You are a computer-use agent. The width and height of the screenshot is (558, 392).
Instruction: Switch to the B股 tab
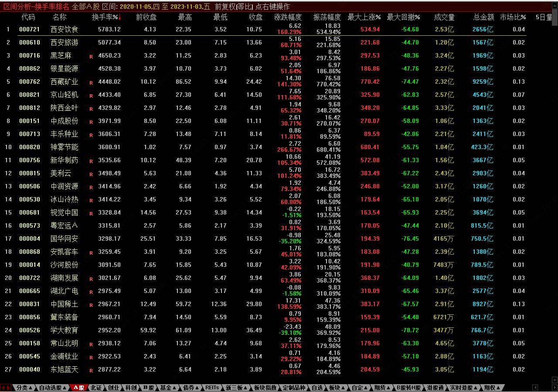148,388
